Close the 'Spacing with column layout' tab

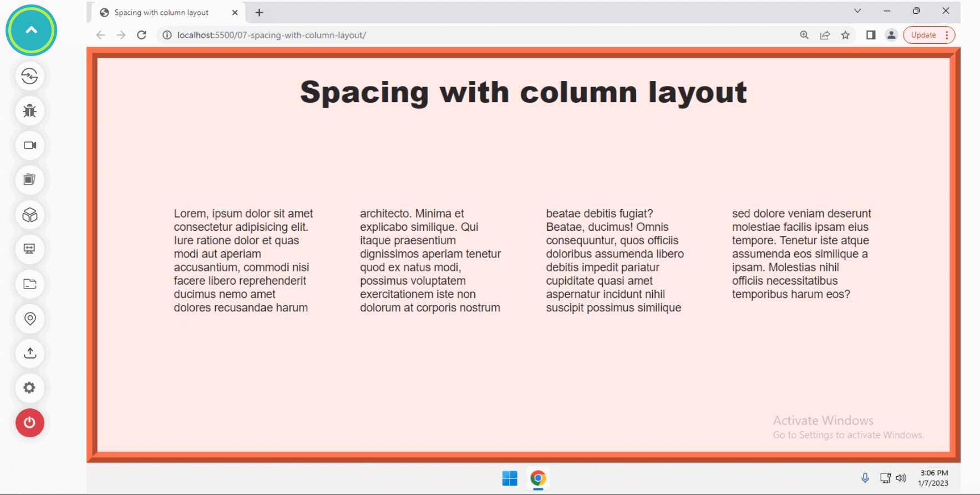(235, 12)
